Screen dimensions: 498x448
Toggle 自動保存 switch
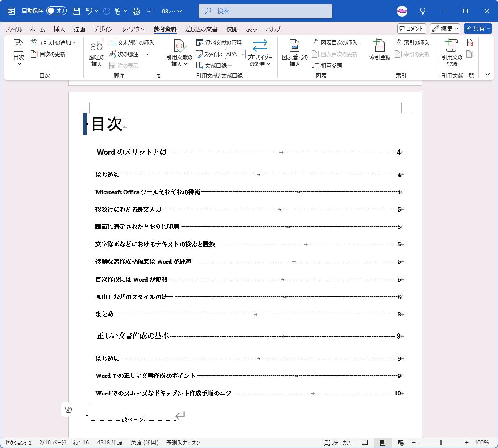pos(57,11)
